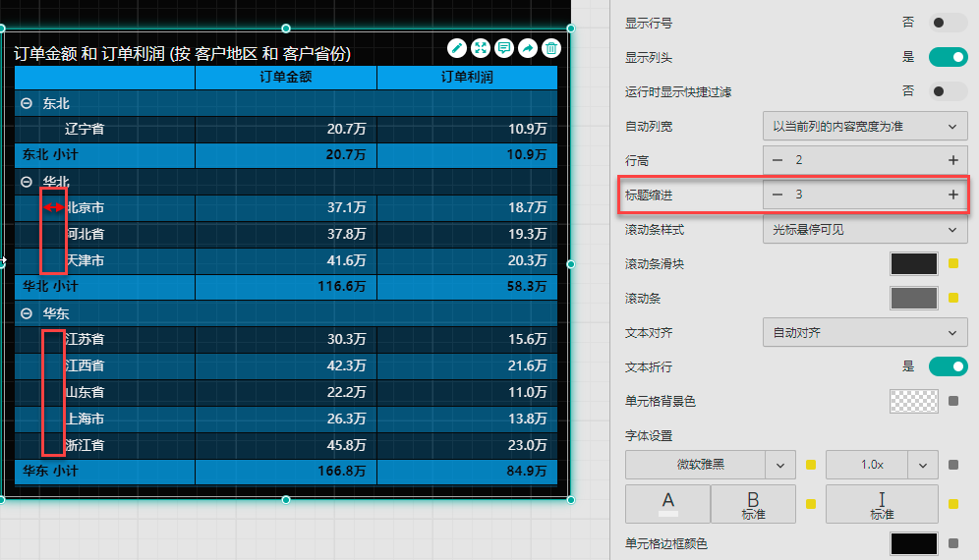Click the pencil edit icon on the chart
The image size is (979, 560).
457,48
